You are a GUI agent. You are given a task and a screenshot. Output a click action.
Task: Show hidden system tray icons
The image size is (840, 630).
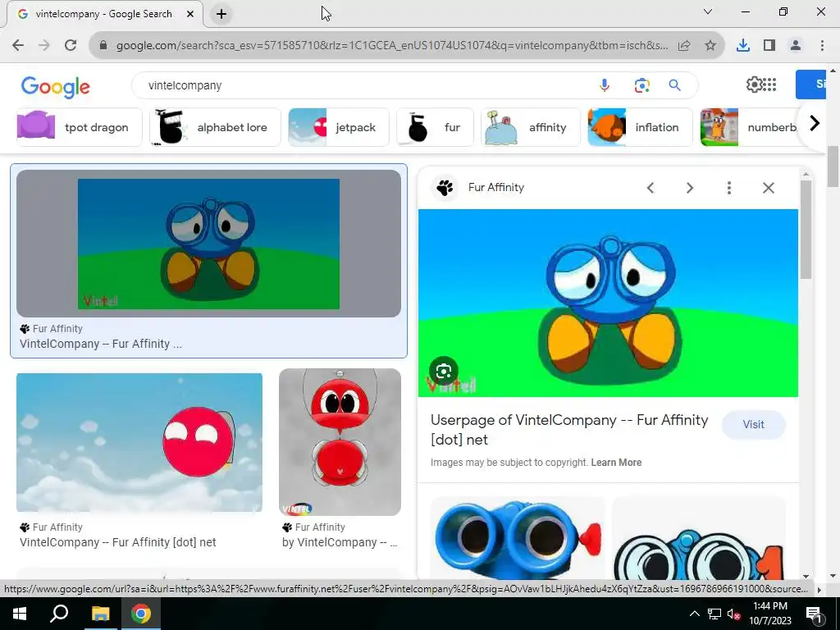pos(694,614)
